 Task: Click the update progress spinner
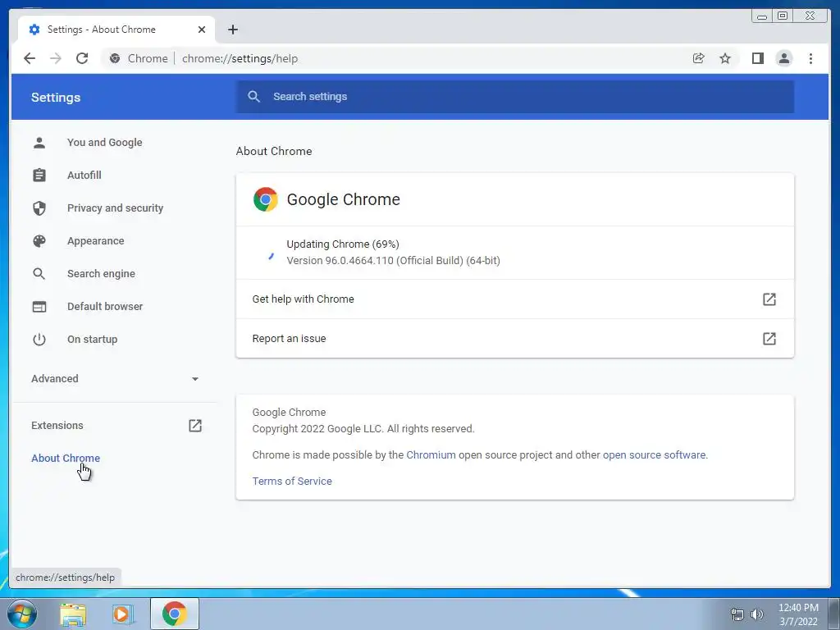tap(271, 256)
